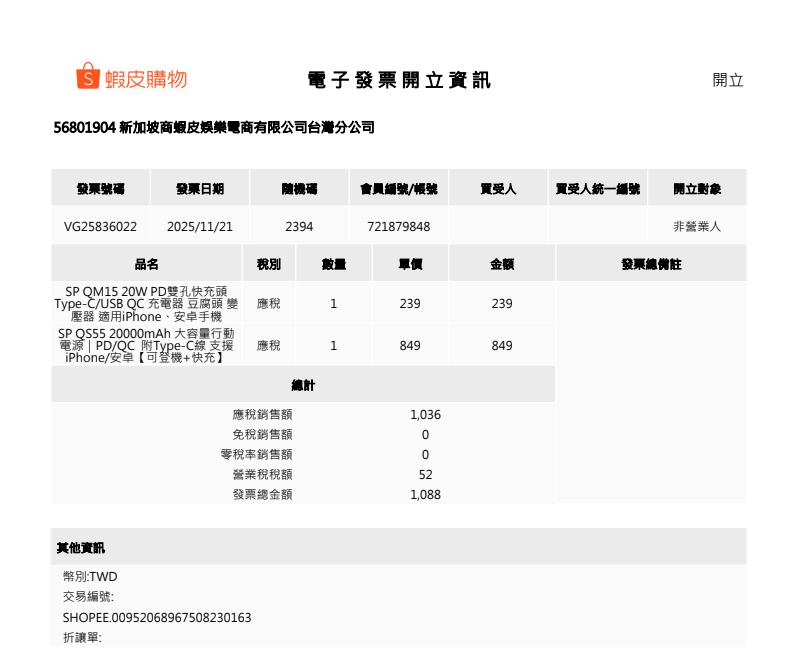The image size is (799, 663).
Task: Click member number 721879848
Action: [x=399, y=227]
